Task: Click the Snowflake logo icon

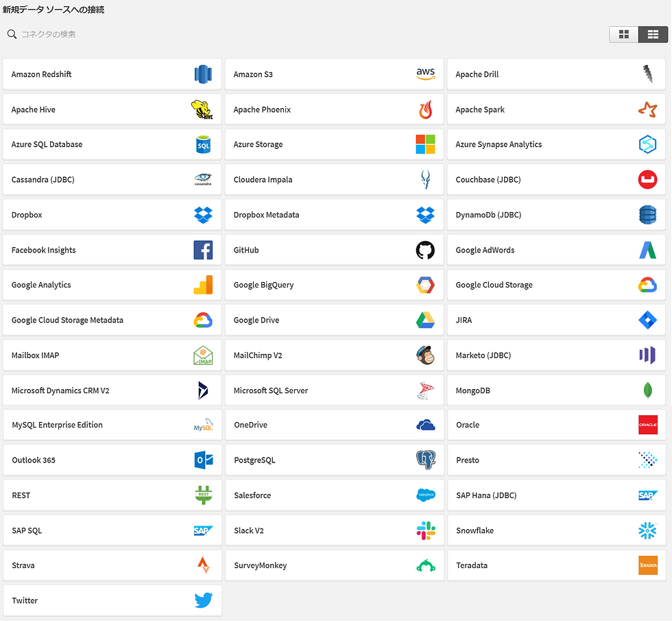Action: tap(647, 530)
